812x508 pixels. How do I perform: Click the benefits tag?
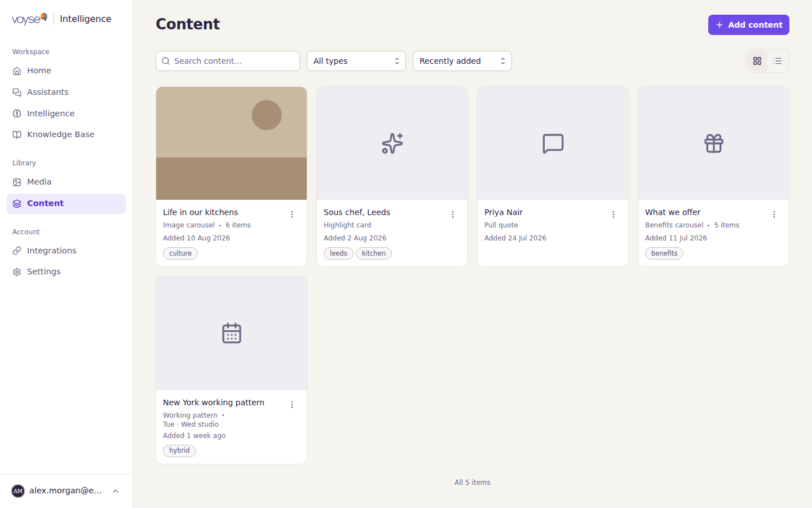(x=664, y=253)
